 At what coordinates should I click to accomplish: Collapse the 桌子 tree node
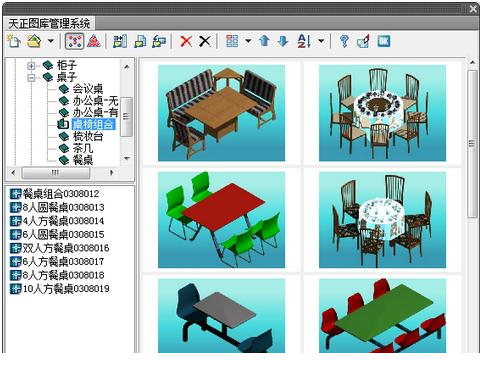[x=31, y=78]
